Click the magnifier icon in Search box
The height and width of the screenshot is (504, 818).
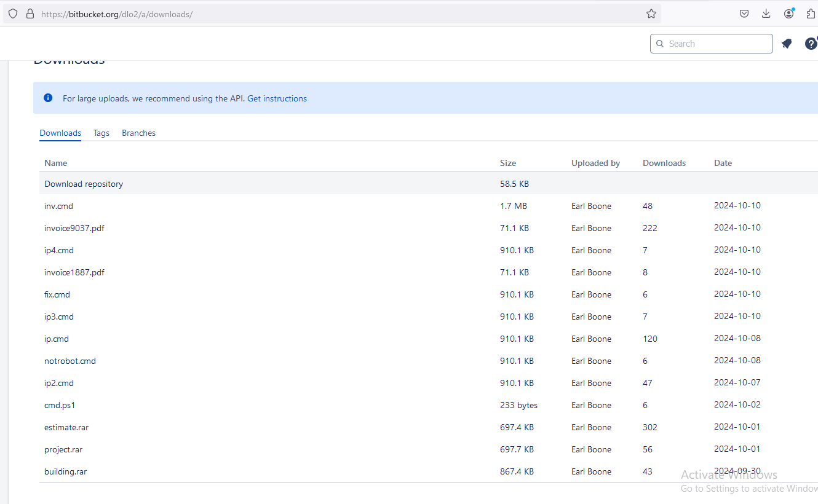pos(660,44)
